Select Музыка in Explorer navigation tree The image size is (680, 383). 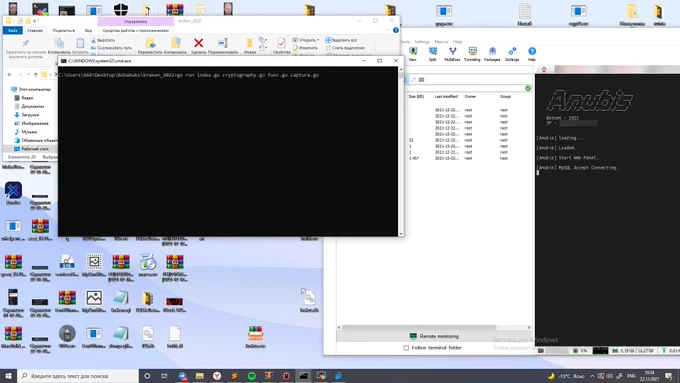click(26, 132)
